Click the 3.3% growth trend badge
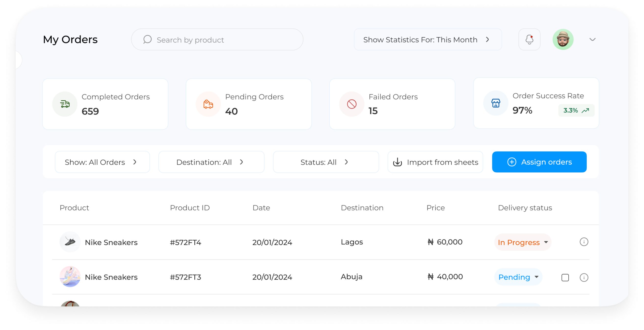The width and height of the screenshot is (644, 330). (x=576, y=110)
